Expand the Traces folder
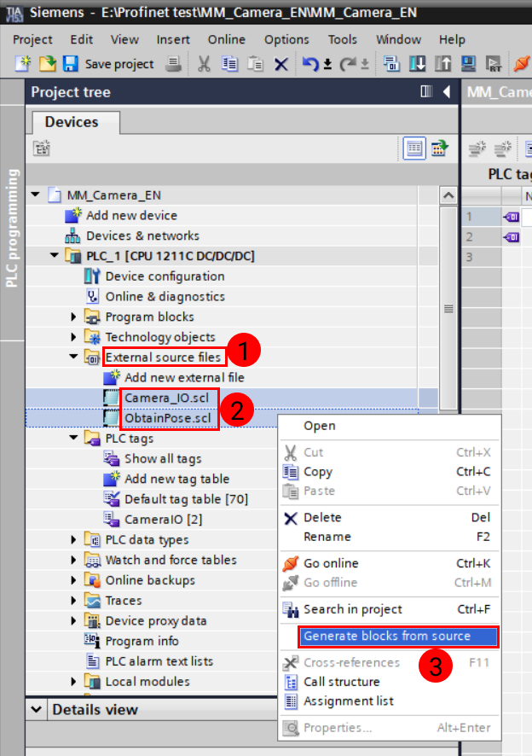This screenshot has width=532, height=756. point(73,600)
